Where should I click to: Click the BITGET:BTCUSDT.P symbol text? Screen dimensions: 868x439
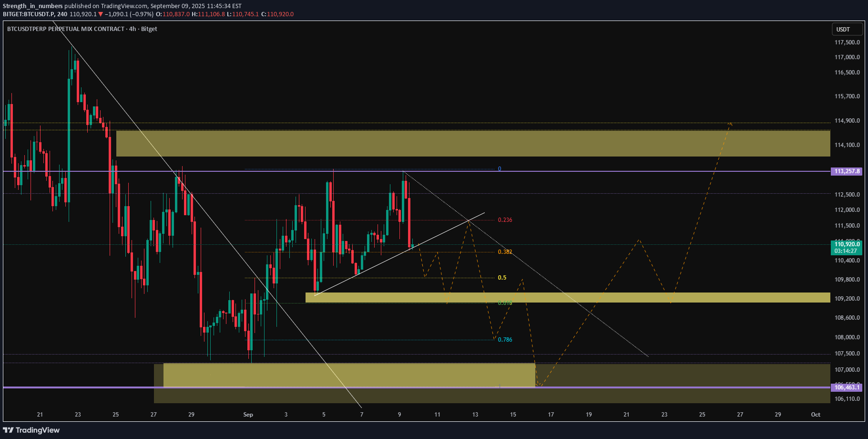coord(29,14)
